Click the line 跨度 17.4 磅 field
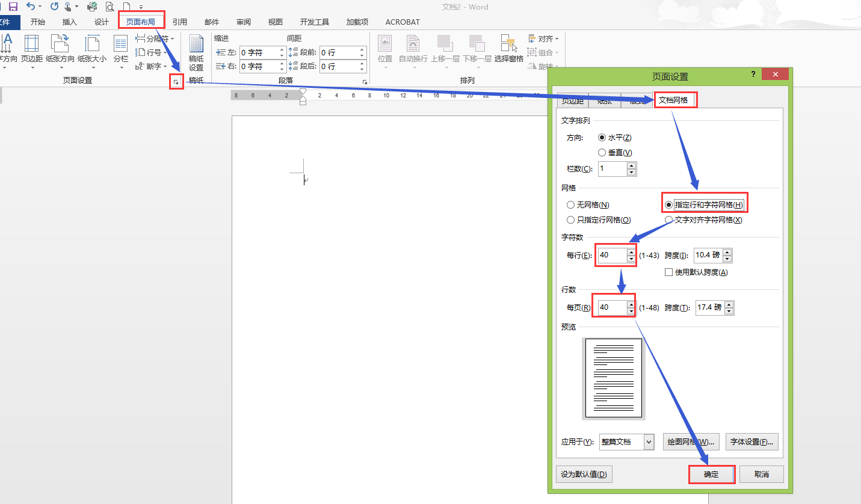The image size is (861, 504). (x=715, y=307)
